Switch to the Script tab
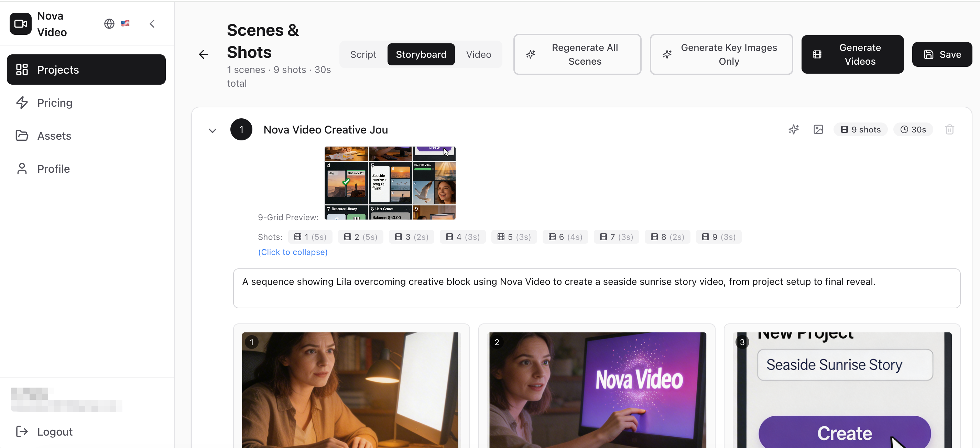980x448 pixels. (363, 54)
